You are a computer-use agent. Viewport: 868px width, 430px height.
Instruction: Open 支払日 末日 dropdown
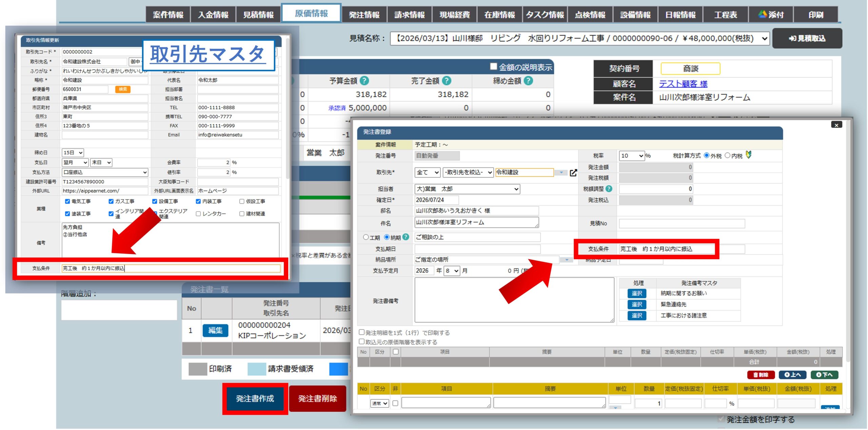[x=101, y=163]
